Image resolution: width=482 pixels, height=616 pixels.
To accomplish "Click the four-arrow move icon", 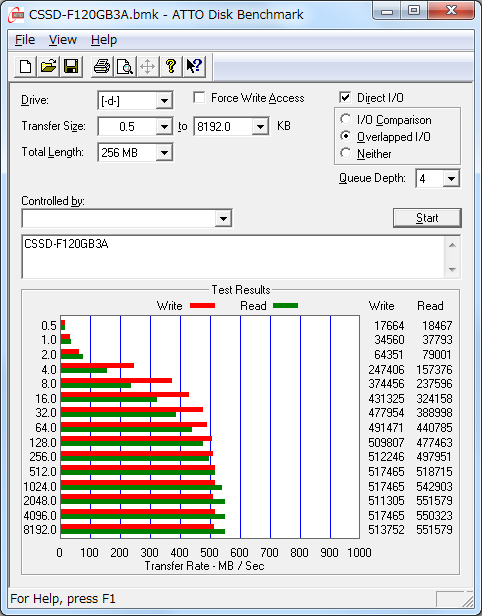I will click(148, 66).
